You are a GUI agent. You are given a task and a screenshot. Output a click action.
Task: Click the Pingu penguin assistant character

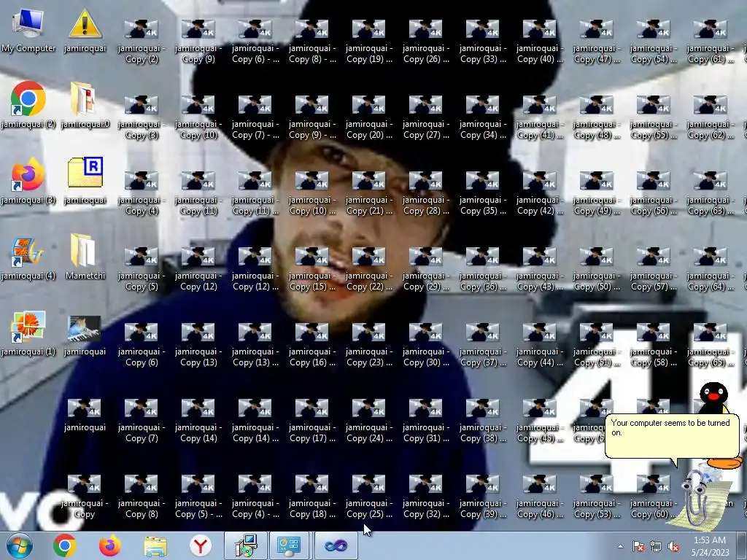pos(713,397)
